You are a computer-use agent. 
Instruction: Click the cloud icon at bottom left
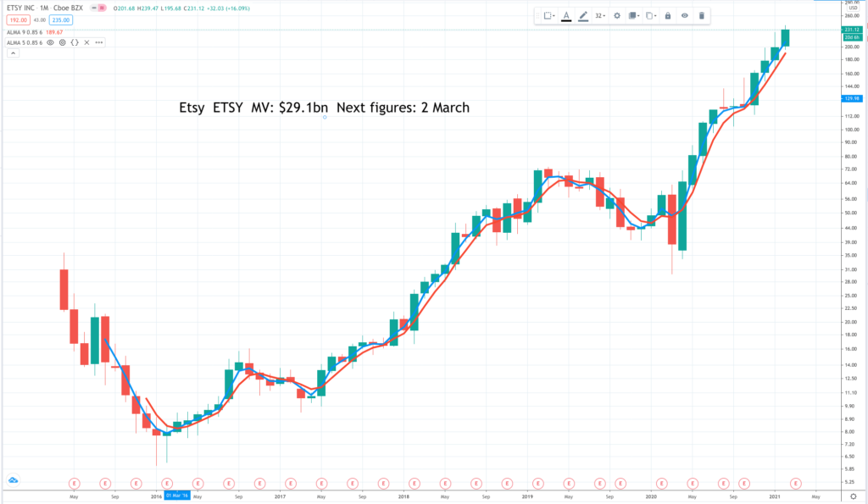(x=14, y=480)
